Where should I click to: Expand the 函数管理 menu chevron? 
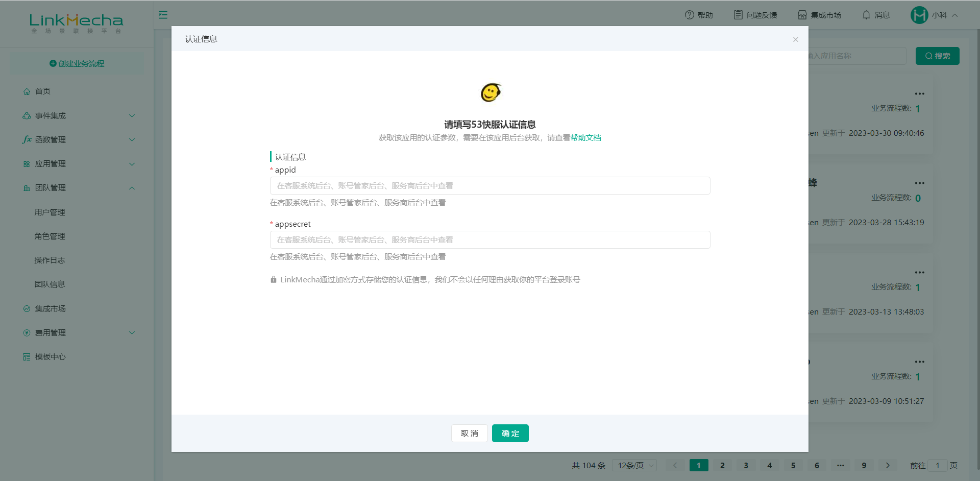coord(132,140)
